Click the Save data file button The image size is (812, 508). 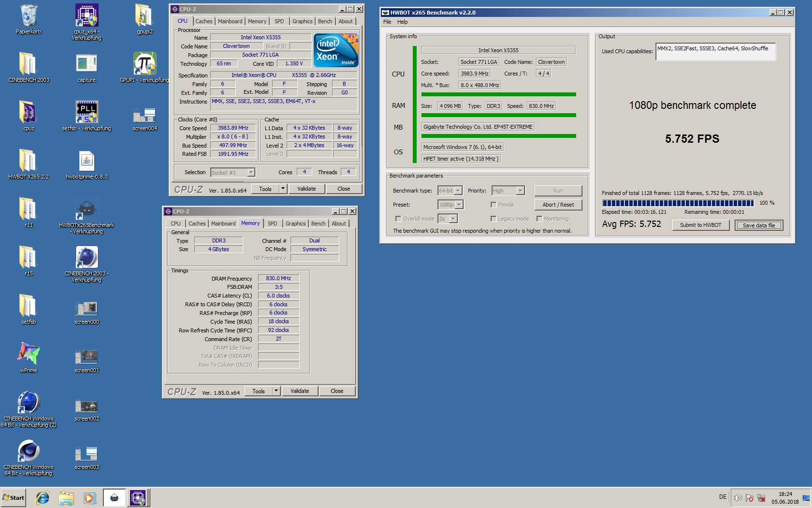pos(759,225)
